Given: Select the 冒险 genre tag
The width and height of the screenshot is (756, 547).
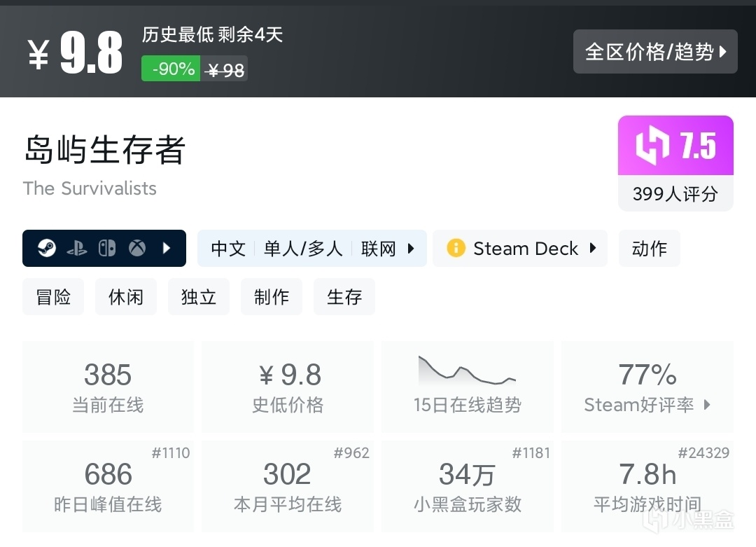Looking at the screenshot, I should [x=53, y=297].
